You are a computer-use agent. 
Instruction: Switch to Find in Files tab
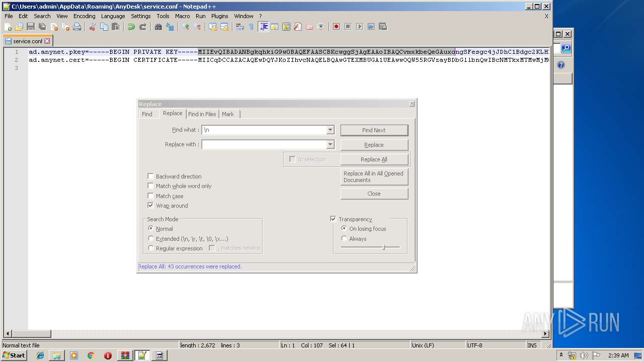pos(202,114)
